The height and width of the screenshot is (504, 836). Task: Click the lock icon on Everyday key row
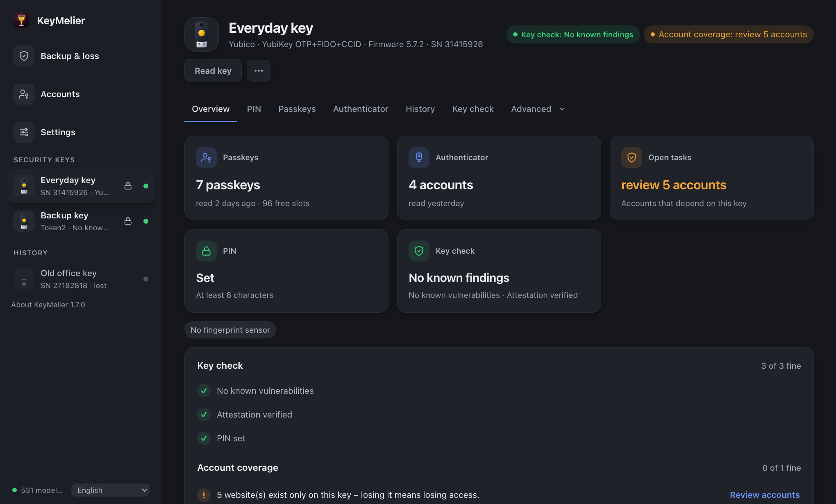click(x=128, y=186)
